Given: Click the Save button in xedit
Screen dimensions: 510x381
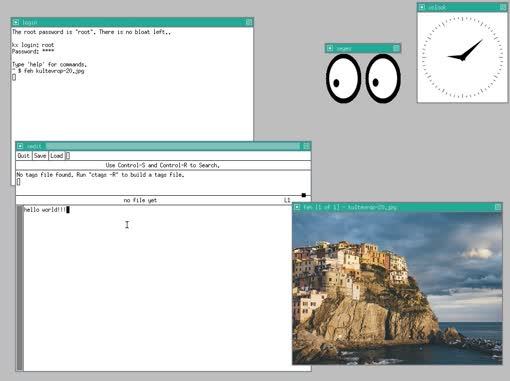Looking at the screenshot, I should click(40, 156).
